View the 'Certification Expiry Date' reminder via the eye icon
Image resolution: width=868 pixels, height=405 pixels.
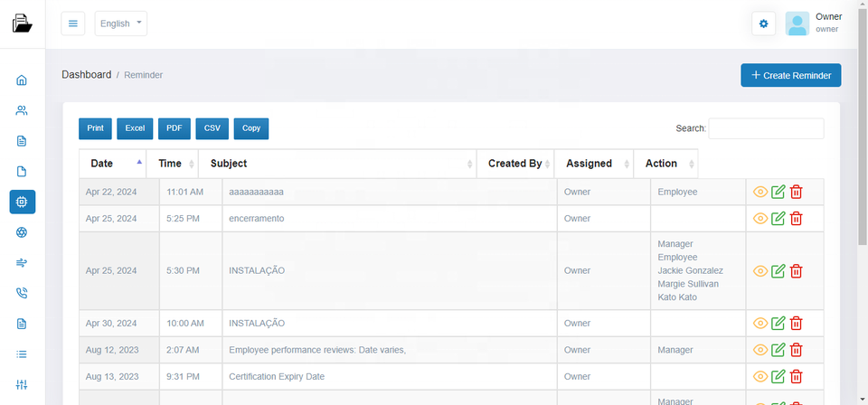(759, 376)
